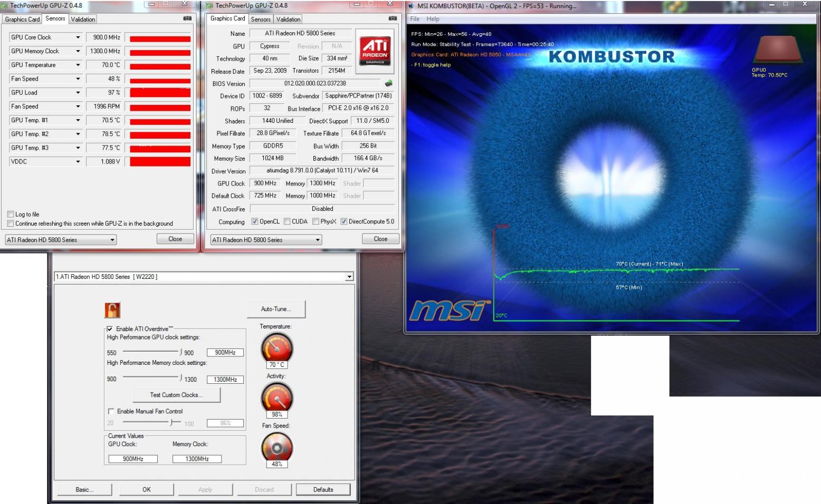The width and height of the screenshot is (821, 504).
Task: Click the ATI Radeon logo in GPU-Z
Action: [x=375, y=51]
